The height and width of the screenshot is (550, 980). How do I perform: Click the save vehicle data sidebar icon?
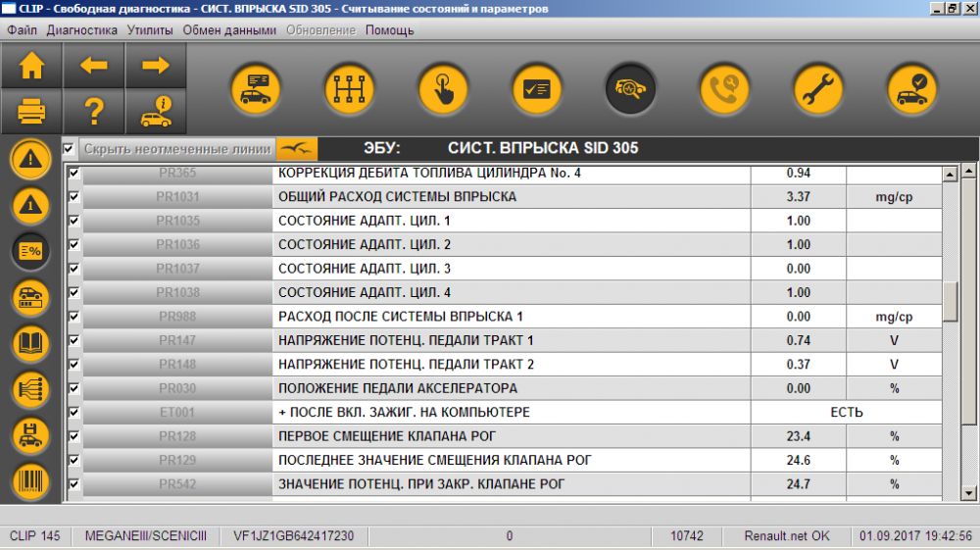click(30, 436)
